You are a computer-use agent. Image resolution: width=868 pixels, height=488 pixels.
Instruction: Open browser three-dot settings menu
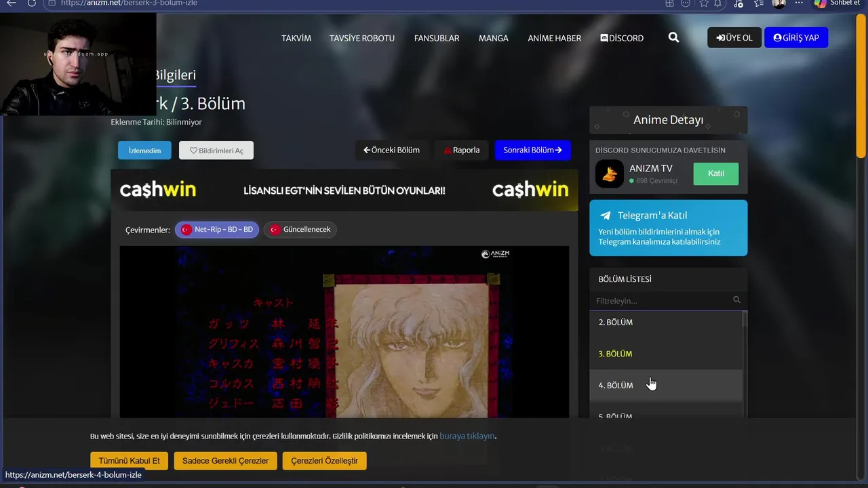point(800,3)
